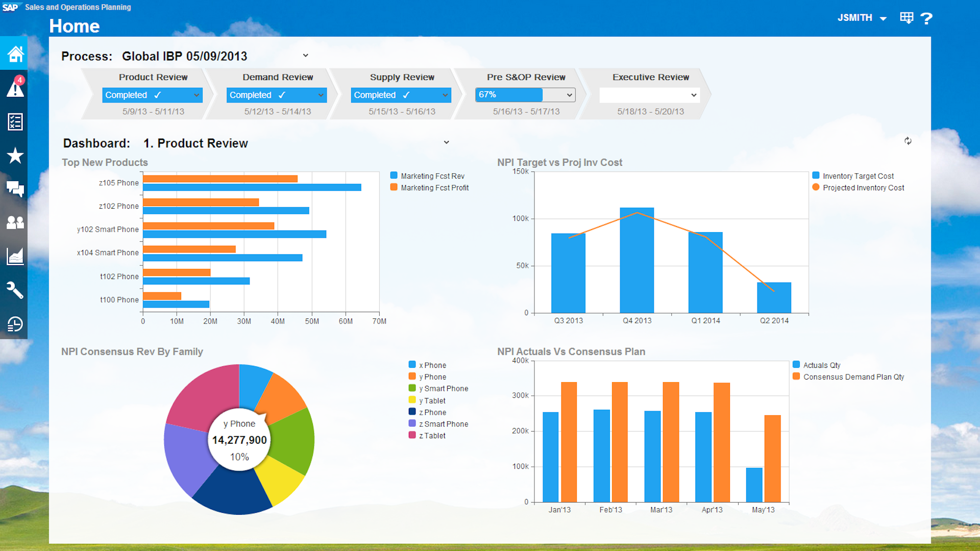
Task: Open the help question mark icon
Action: coord(926,18)
